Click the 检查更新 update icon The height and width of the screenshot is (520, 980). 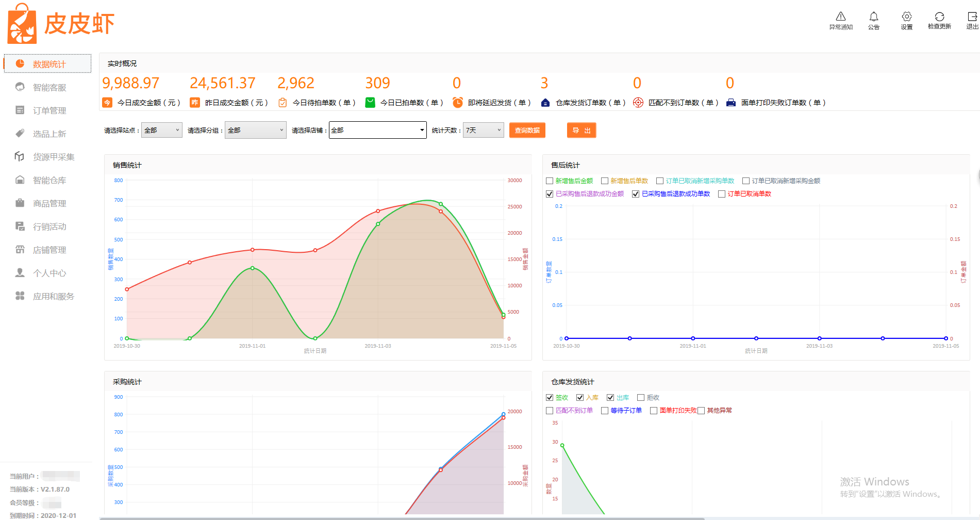point(939,21)
